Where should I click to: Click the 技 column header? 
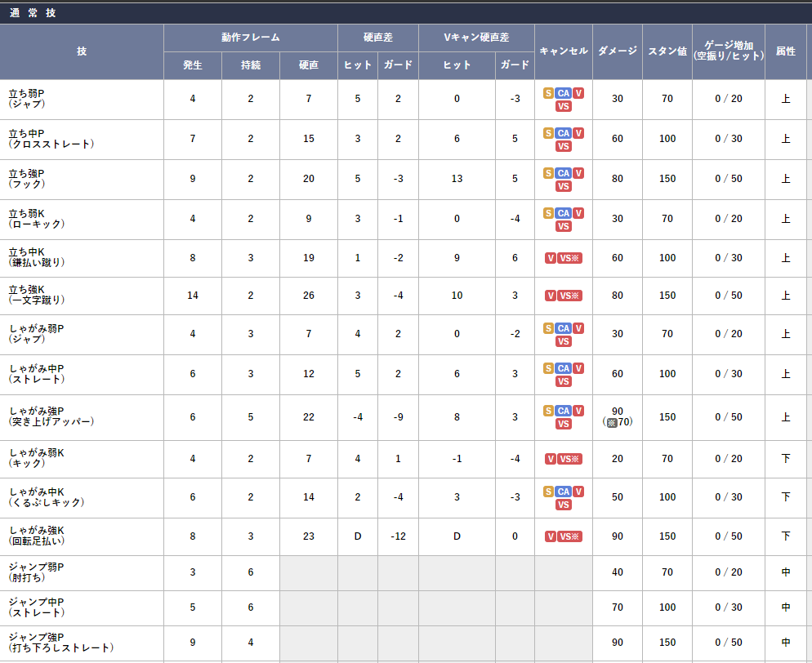(x=82, y=51)
